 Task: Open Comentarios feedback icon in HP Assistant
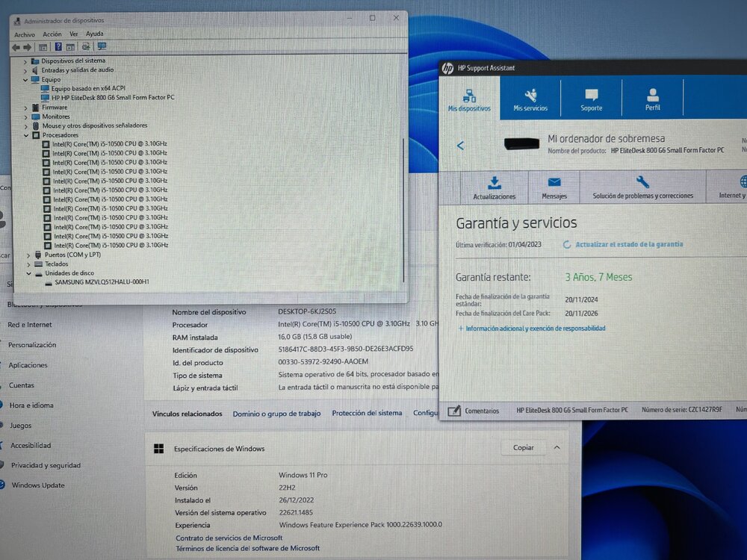pos(454,411)
